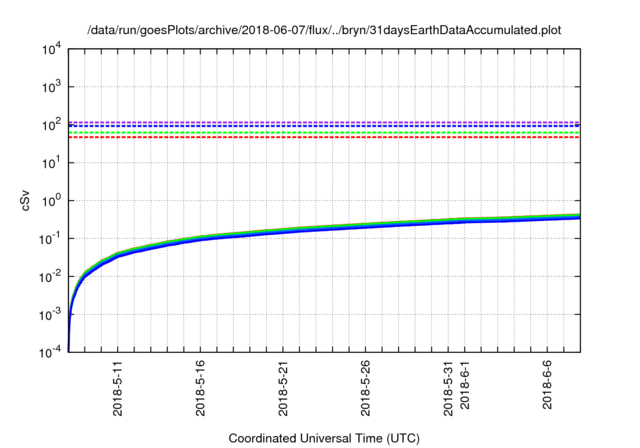Click the solid blue accumulated dose curve
640x448 pixels.
[x=324, y=229]
